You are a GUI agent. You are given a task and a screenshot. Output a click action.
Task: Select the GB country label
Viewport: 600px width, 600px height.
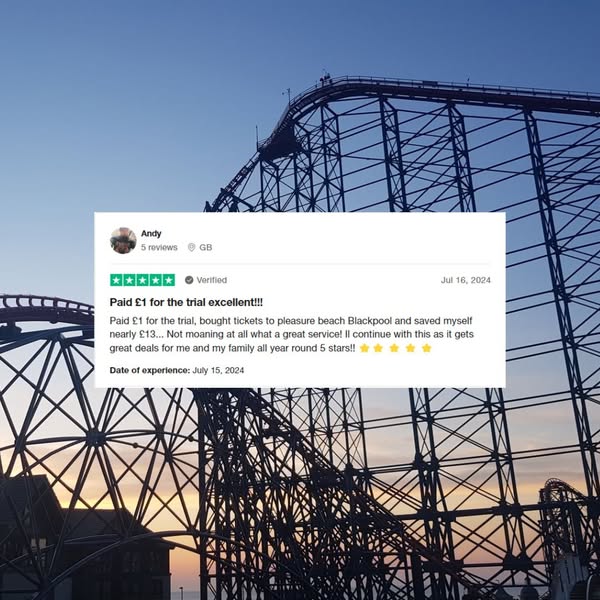(x=205, y=247)
